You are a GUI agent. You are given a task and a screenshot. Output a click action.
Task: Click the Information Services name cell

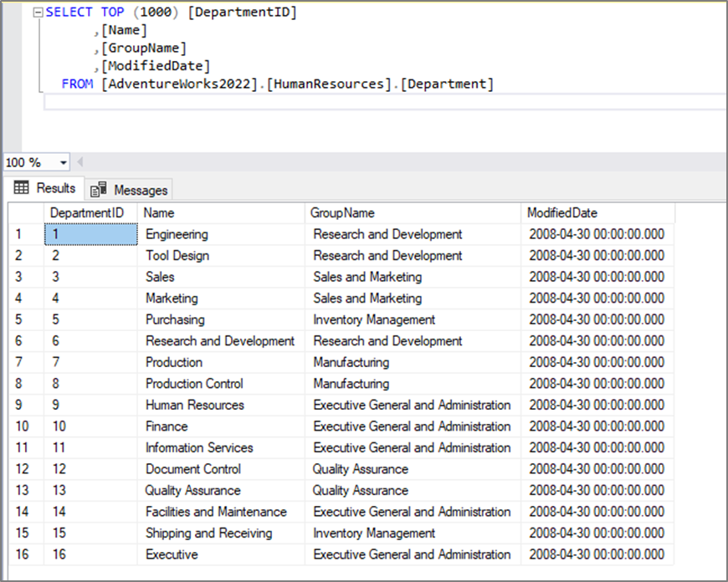tap(221, 447)
